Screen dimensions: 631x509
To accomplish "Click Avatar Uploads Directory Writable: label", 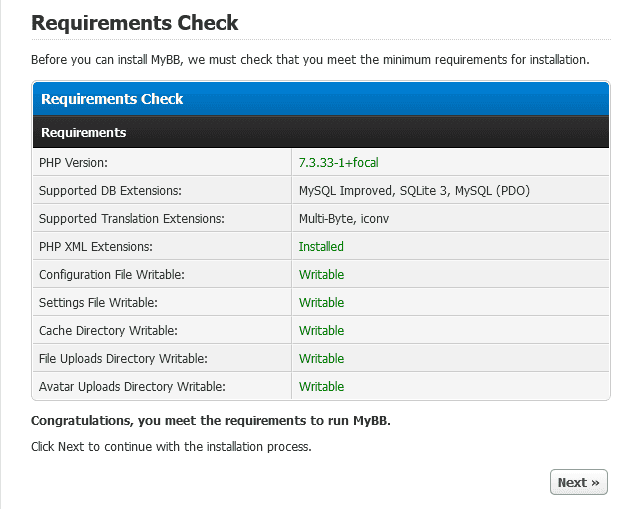I will click(132, 386).
